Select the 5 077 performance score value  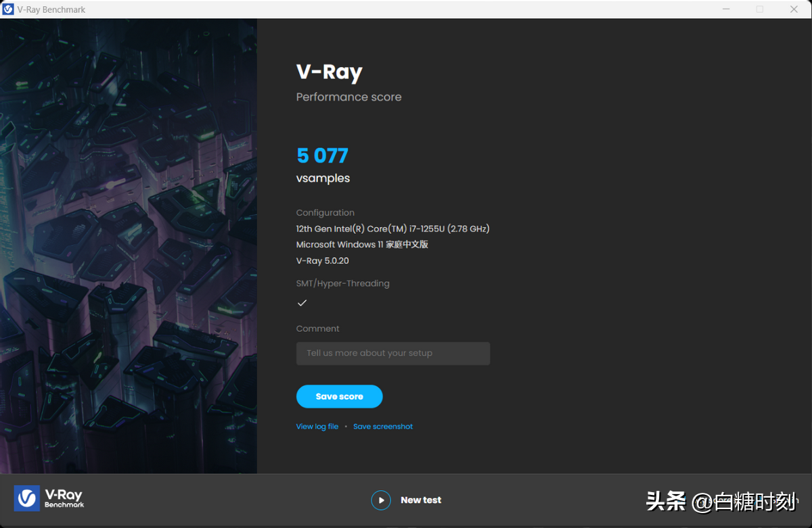point(323,156)
